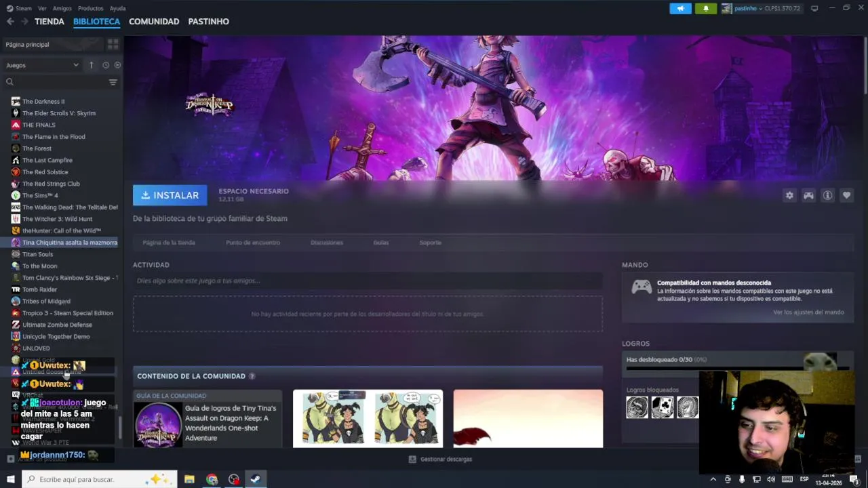Open the blue megaphone announcements button
Viewport: 868px width, 488px height.
(x=680, y=8)
